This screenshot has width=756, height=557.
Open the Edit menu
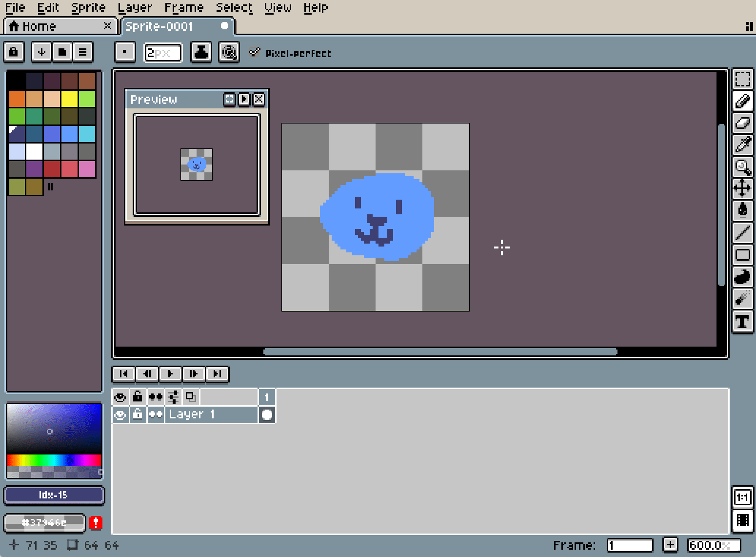(48, 8)
